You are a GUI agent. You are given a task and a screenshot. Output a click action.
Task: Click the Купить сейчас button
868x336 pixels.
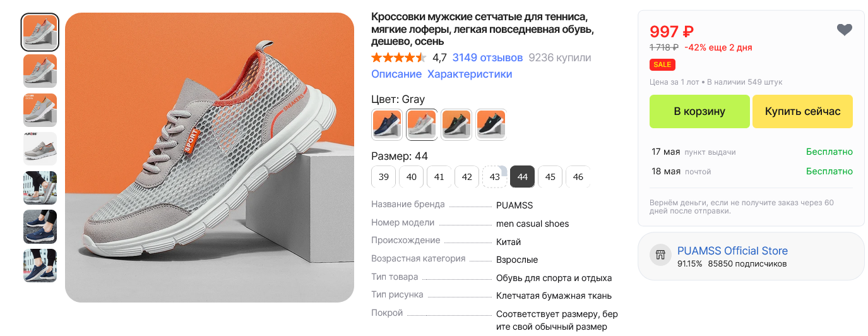coord(802,111)
